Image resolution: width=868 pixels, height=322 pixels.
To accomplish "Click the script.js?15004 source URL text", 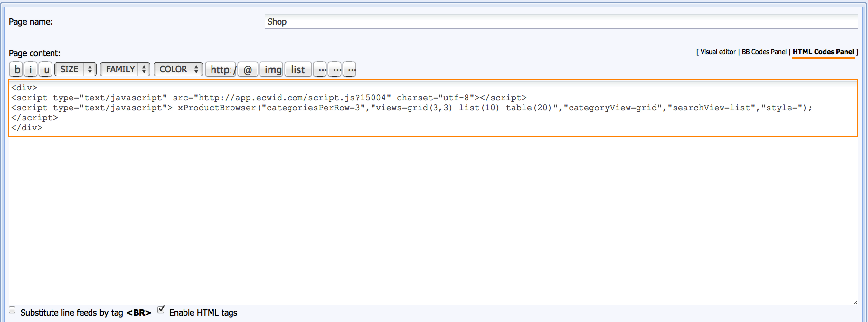I will (295, 98).
